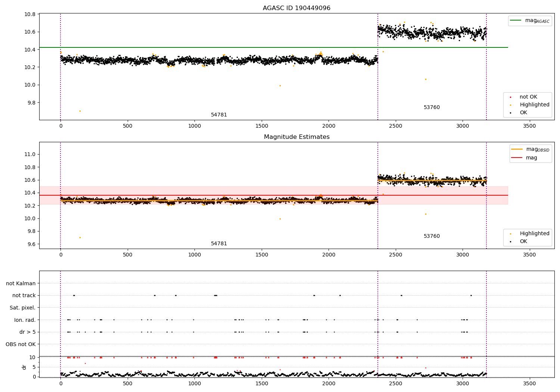Click the 5 tick on dr axis
The width and height of the screenshot is (560, 392).
34,367
